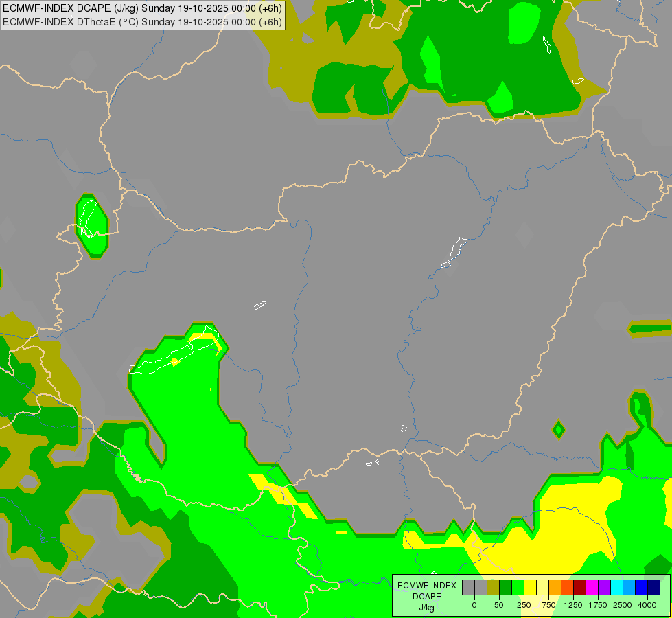Click the 'DCAPE' legend label

click(x=427, y=597)
